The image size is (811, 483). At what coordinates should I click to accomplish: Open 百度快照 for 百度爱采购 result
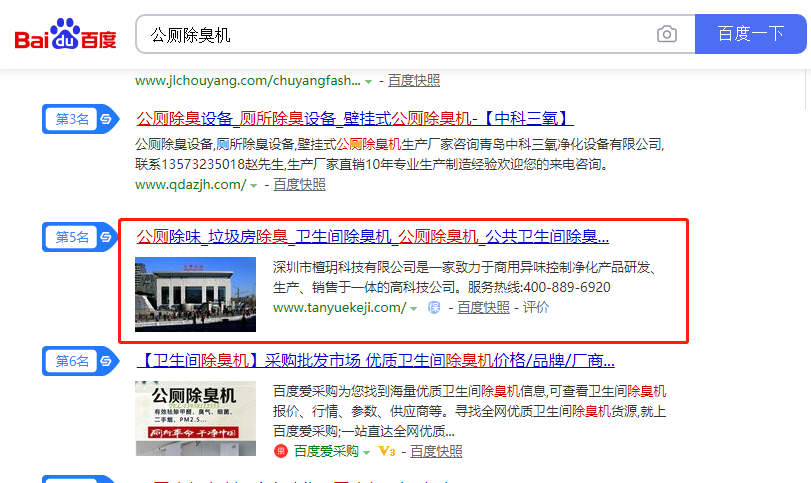(436, 451)
